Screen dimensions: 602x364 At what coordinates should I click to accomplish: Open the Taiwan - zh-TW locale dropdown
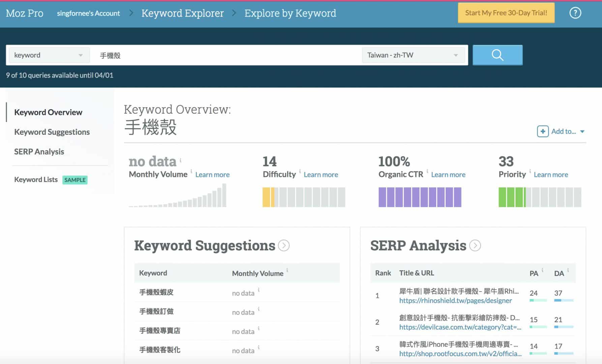(413, 55)
